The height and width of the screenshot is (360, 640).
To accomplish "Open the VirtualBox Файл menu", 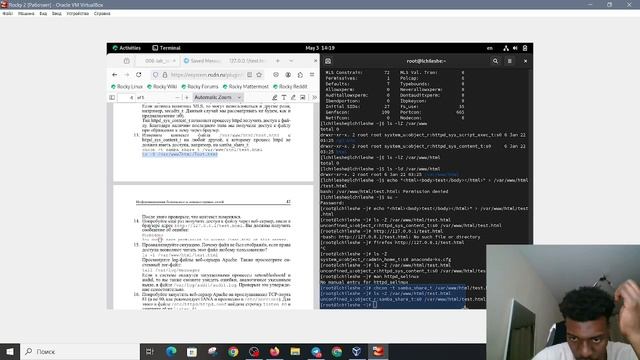I will click(7, 13).
